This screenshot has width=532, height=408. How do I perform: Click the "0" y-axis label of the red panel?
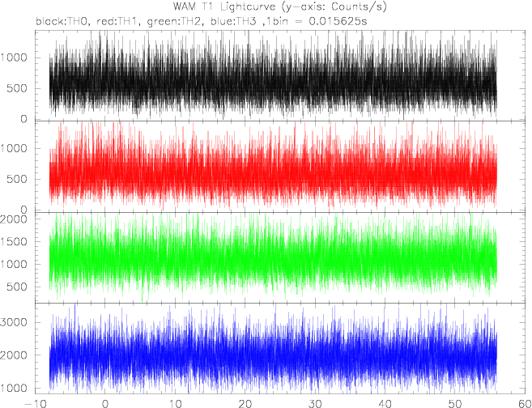click(23, 210)
